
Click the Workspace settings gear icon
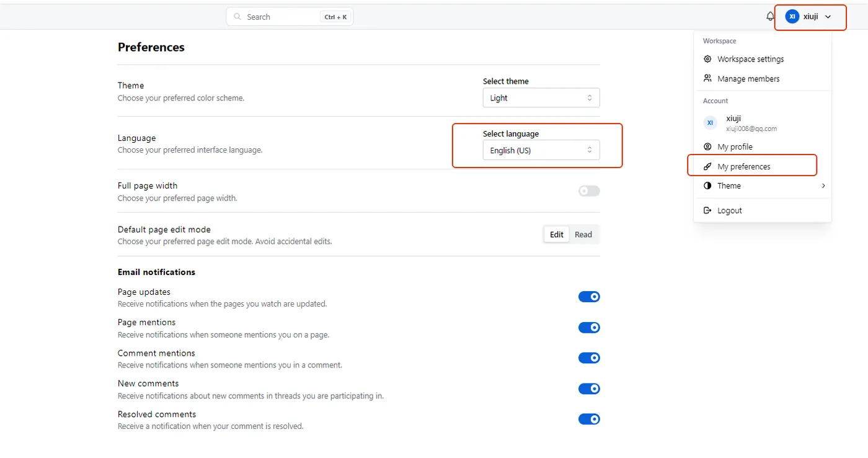coord(707,59)
